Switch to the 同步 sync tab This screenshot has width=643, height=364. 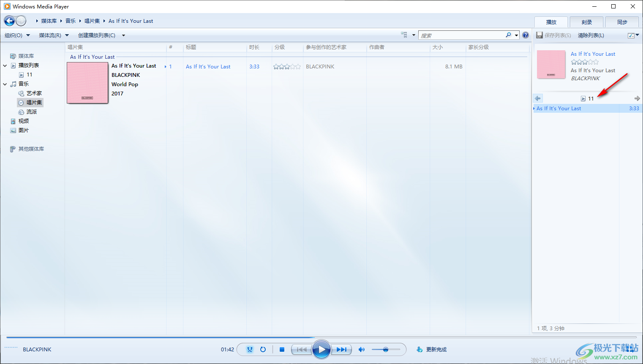click(622, 22)
